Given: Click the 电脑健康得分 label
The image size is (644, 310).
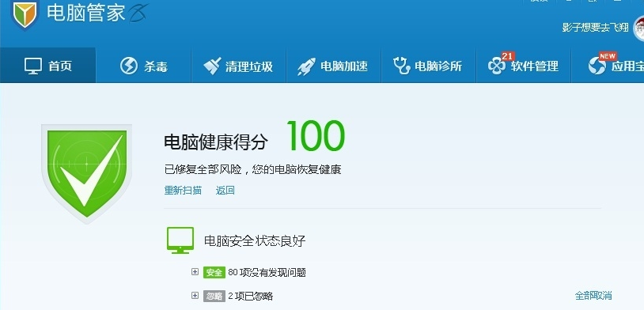Looking at the screenshot, I should [216, 142].
